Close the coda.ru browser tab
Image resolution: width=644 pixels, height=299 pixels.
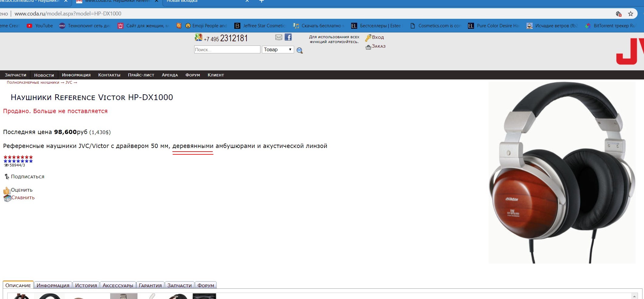157,1
